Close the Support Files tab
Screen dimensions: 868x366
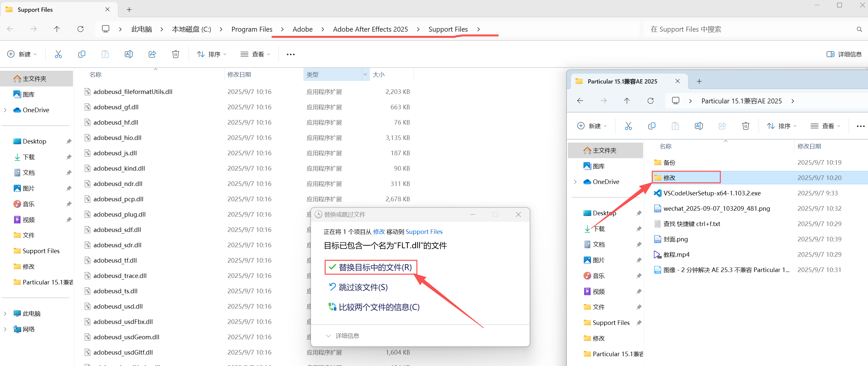[108, 9]
